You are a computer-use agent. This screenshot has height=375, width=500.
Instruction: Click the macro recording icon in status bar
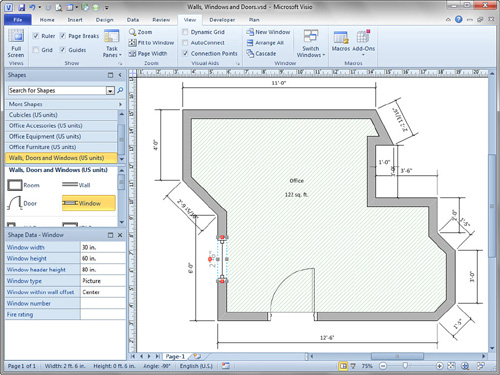(226, 366)
